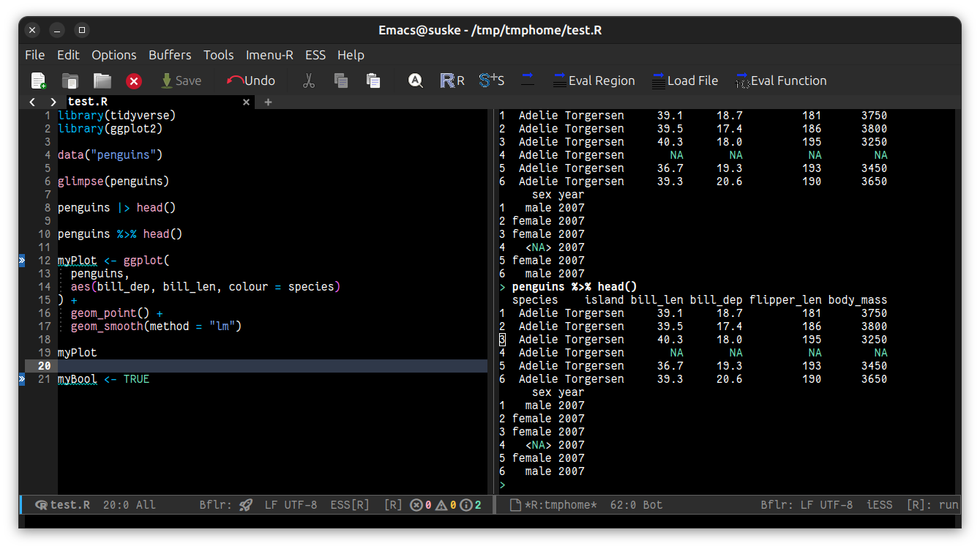The image size is (980, 549).
Task: Click the magnifier search icon
Action: [416, 81]
